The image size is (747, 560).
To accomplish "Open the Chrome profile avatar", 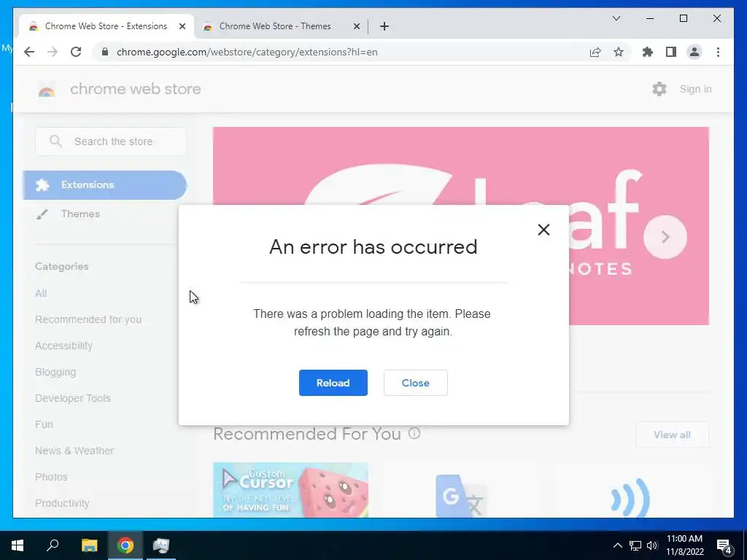I will coord(694,52).
